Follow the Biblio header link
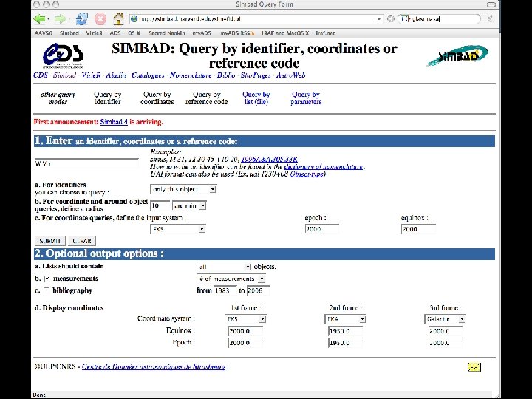The height and width of the screenshot is (399, 532). pos(226,75)
